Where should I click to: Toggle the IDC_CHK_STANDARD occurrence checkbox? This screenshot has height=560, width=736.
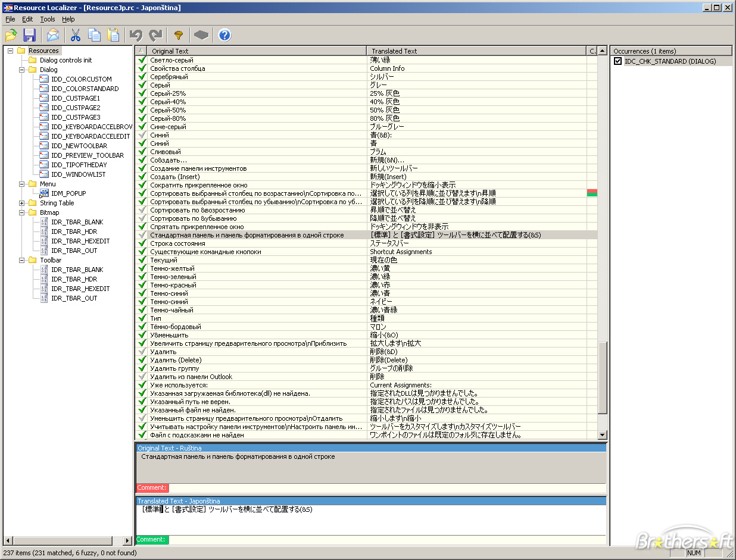click(618, 61)
